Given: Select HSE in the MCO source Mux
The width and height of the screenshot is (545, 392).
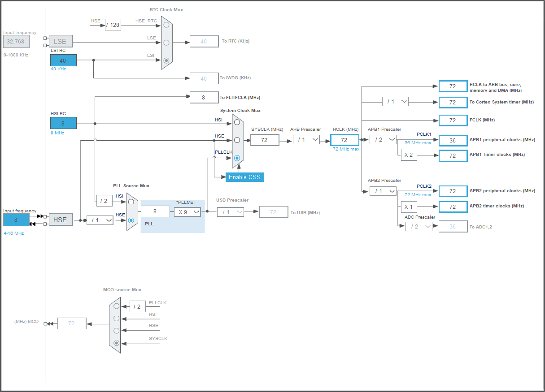Looking at the screenshot, I should point(117,331).
